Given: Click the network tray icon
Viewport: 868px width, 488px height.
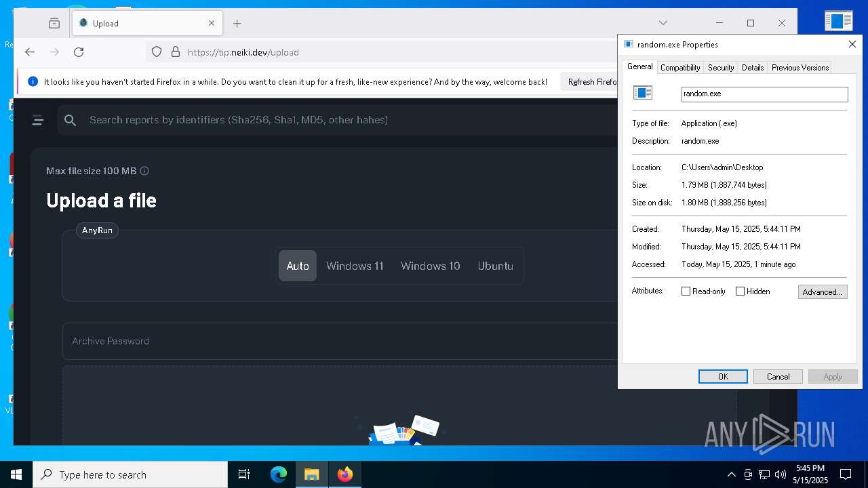Looking at the screenshot, I should tap(764, 474).
